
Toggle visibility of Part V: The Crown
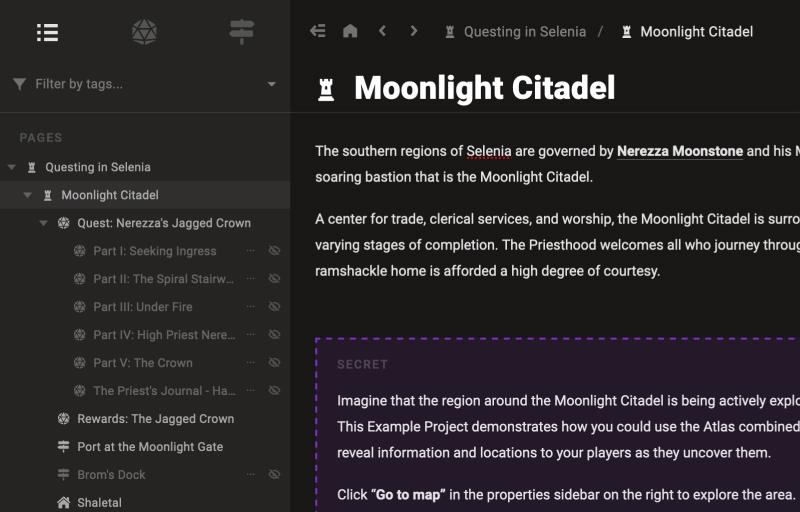click(274, 363)
